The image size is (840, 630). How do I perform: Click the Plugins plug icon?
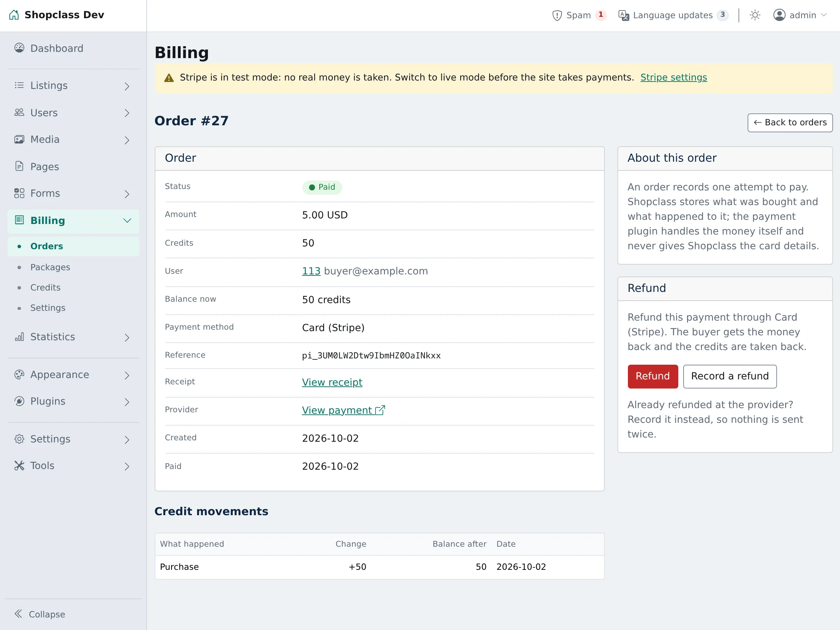tap(19, 401)
